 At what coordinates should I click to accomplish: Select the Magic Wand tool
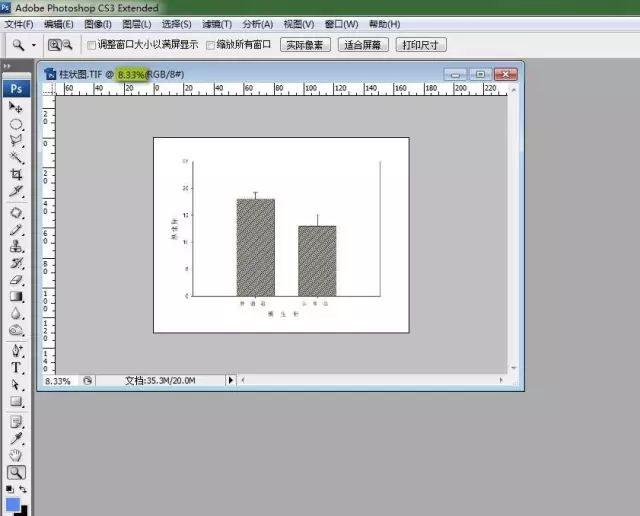[16, 158]
